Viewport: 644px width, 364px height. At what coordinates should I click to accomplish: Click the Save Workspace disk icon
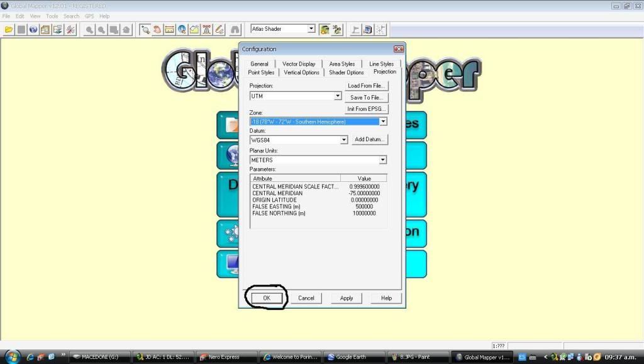point(21,30)
